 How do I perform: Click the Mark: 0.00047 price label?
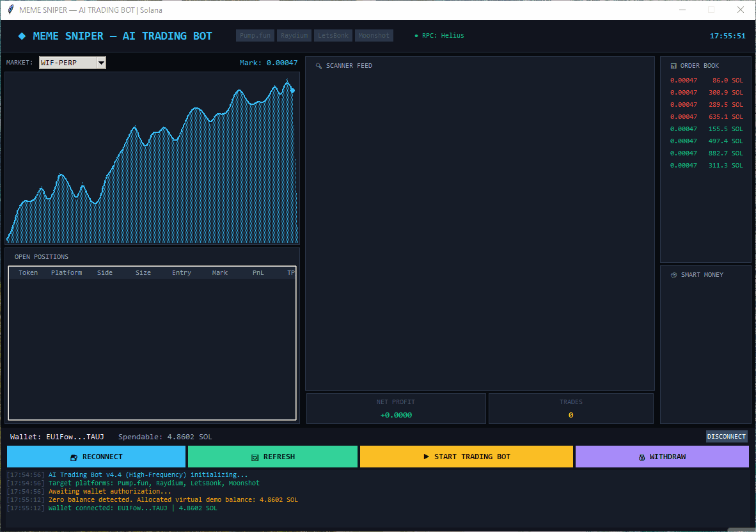269,63
